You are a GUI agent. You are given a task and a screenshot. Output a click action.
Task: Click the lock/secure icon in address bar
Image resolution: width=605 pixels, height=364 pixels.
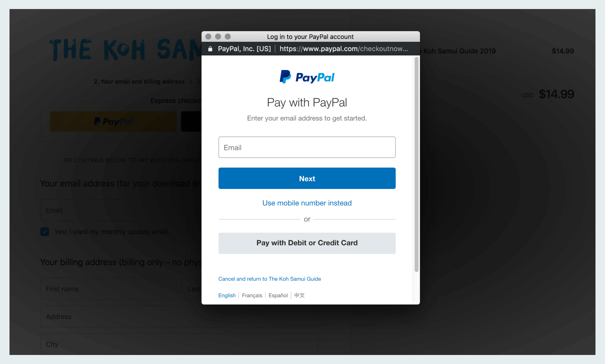coord(209,49)
